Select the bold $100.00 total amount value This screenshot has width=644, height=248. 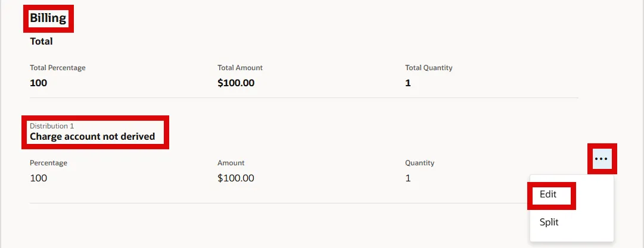[x=236, y=83]
